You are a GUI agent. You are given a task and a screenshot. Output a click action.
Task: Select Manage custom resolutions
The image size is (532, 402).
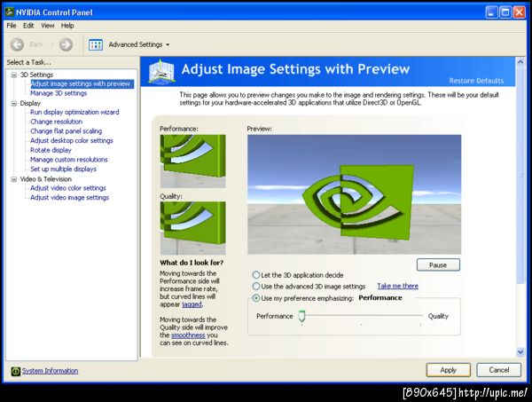tap(69, 160)
